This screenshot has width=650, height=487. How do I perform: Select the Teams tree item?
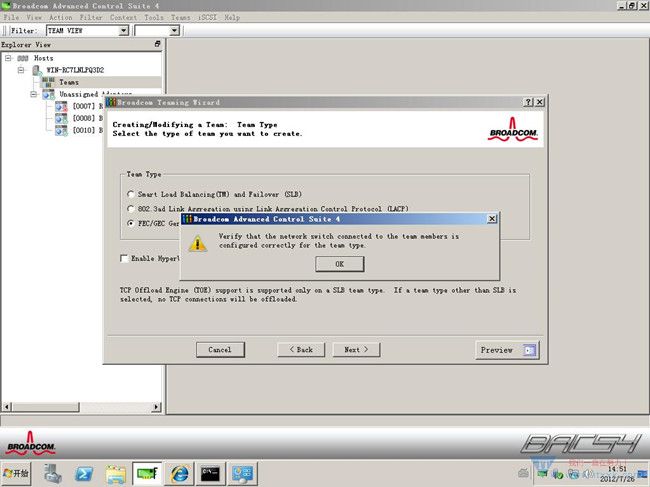point(69,82)
